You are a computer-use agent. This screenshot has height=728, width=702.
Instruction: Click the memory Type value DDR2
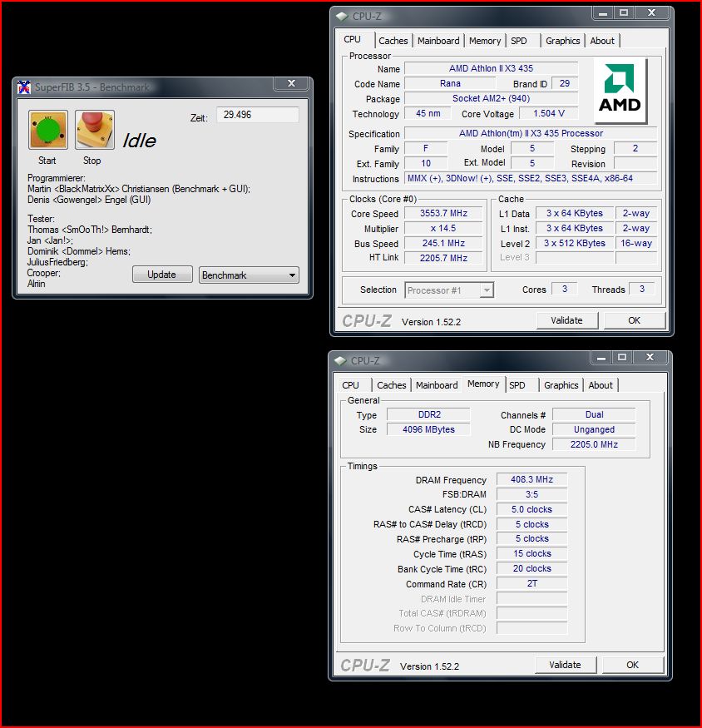[428, 414]
